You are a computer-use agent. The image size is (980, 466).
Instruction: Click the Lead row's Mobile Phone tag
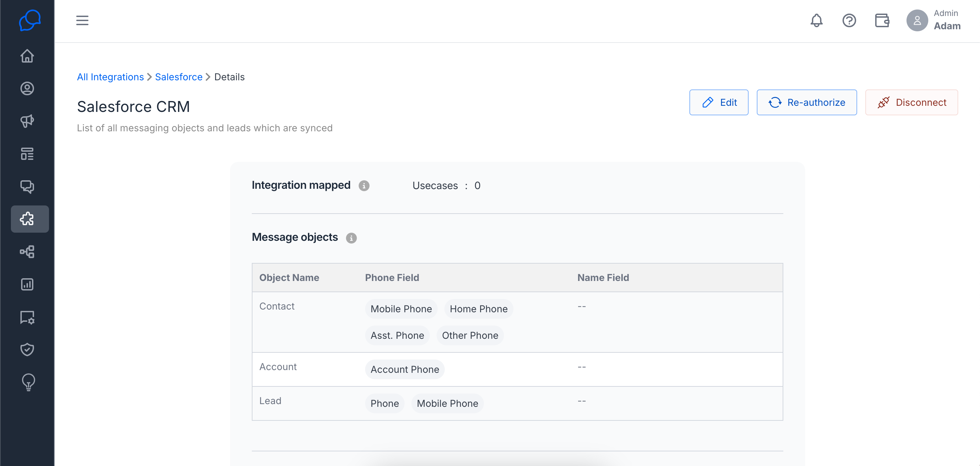coord(447,403)
